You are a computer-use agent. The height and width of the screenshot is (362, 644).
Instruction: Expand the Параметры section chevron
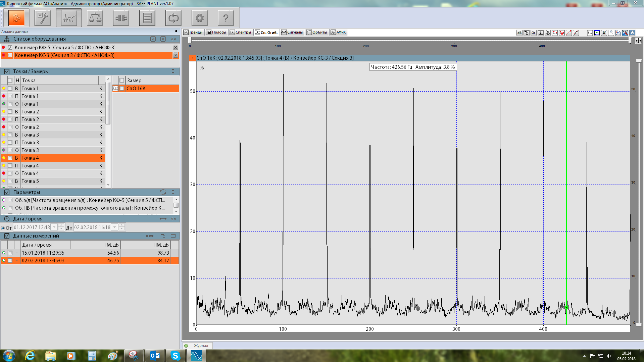click(173, 192)
